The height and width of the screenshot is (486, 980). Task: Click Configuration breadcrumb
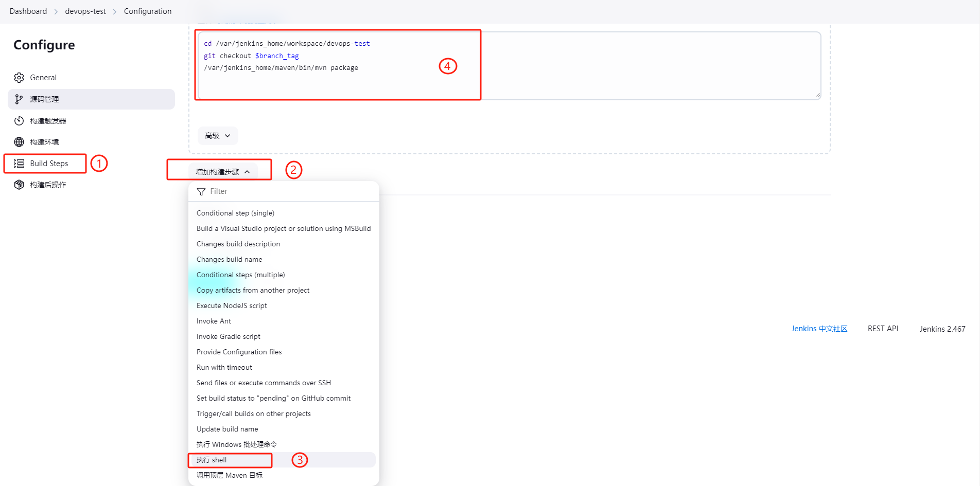[x=148, y=11]
